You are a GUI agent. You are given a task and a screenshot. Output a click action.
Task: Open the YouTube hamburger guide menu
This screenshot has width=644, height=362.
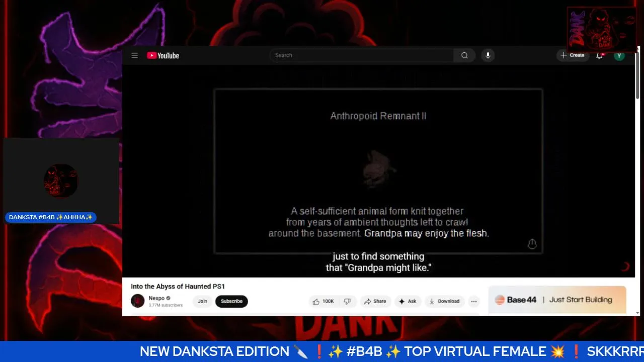click(x=134, y=55)
